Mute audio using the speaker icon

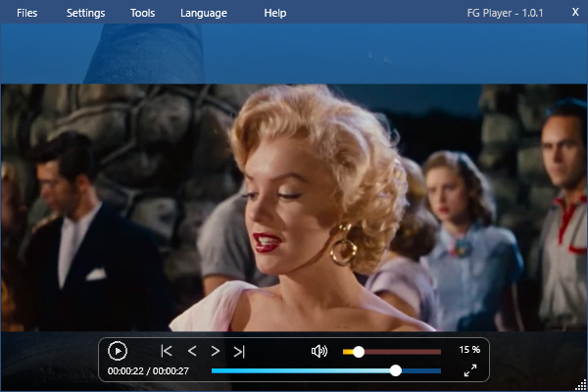point(319,351)
